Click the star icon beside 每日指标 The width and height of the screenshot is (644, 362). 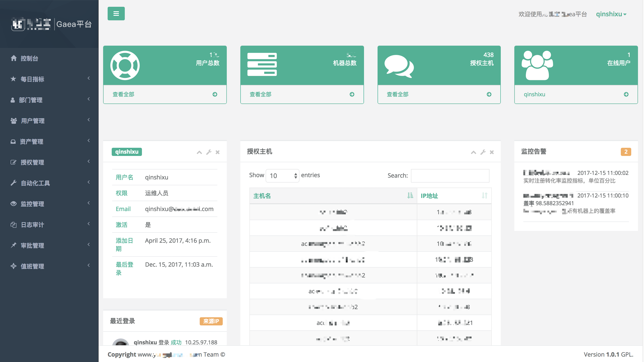tap(13, 79)
